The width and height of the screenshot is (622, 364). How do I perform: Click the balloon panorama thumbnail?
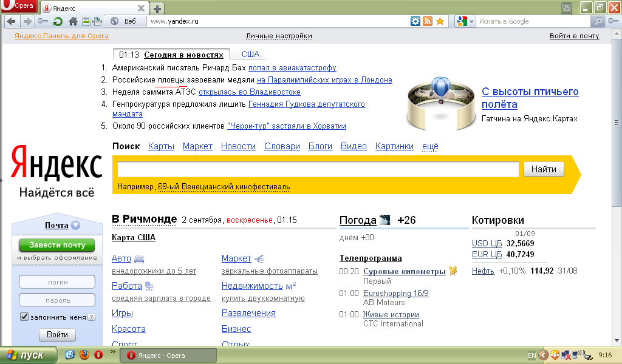tap(441, 103)
